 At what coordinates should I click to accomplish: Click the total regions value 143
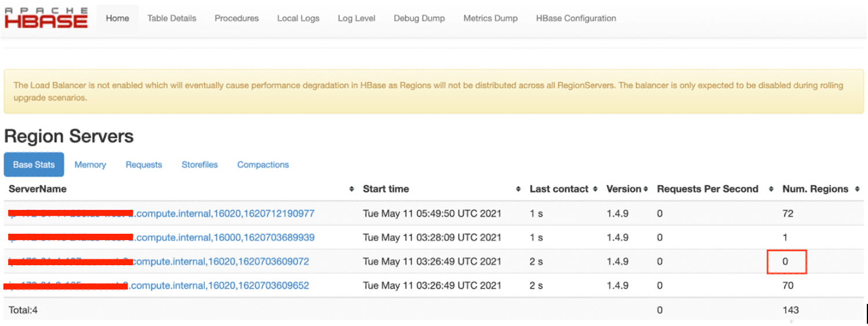[790, 310]
